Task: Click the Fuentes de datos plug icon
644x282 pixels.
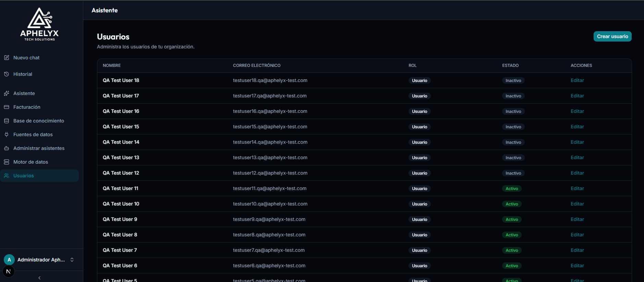Action: (7, 134)
